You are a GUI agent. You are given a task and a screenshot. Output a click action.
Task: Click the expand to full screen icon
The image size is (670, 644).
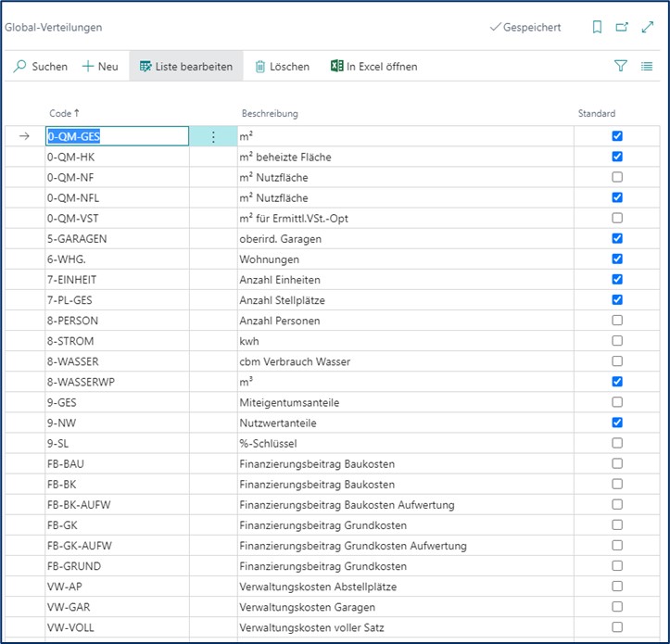click(x=648, y=28)
